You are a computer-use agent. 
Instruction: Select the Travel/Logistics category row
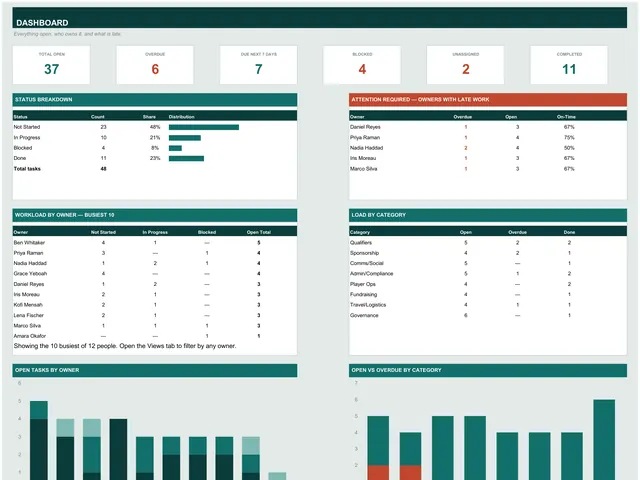pos(488,305)
